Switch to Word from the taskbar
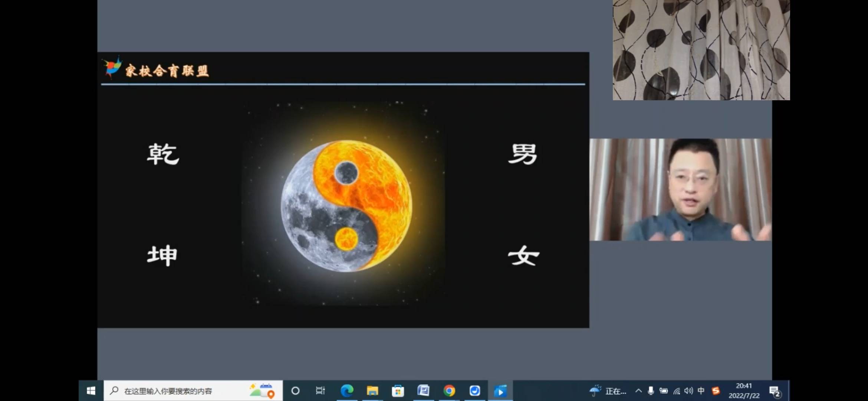 coord(423,391)
